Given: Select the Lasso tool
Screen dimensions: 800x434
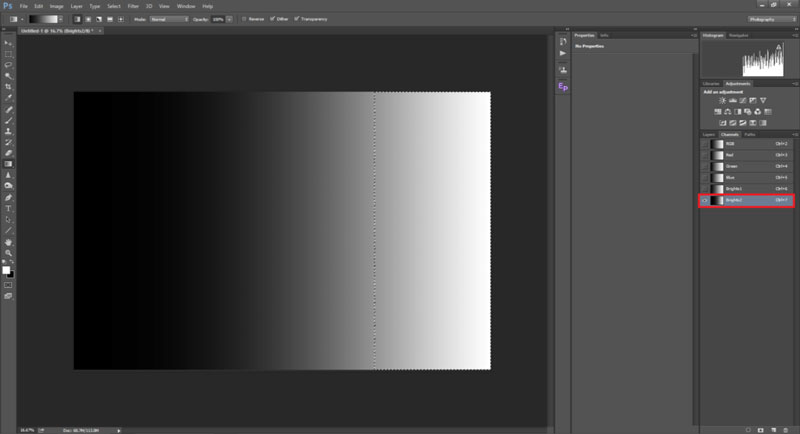Looking at the screenshot, I should click(x=9, y=65).
